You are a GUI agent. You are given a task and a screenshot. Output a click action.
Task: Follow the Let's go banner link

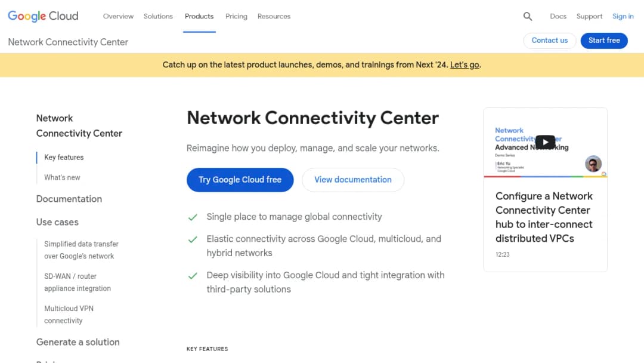[465, 65]
